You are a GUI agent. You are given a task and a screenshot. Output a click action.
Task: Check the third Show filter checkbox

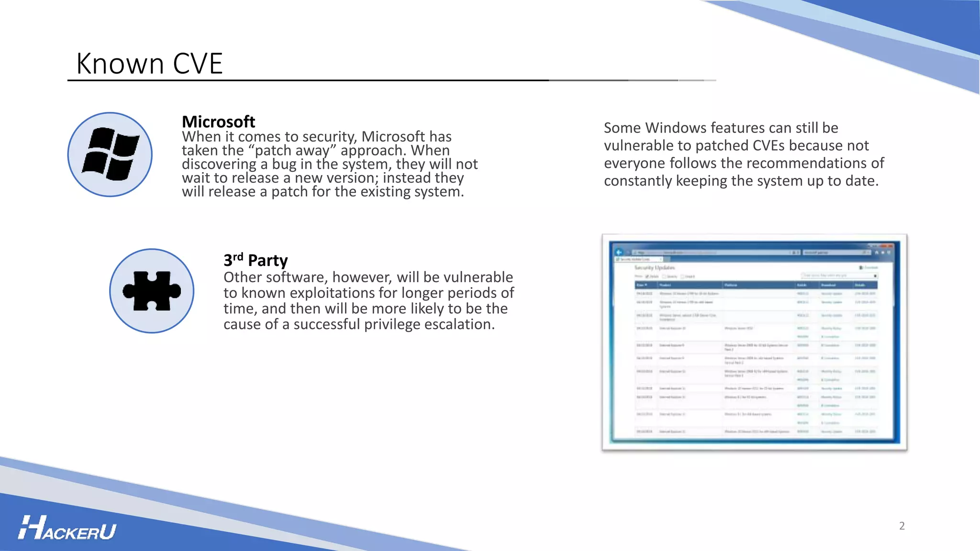click(x=682, y=276)
